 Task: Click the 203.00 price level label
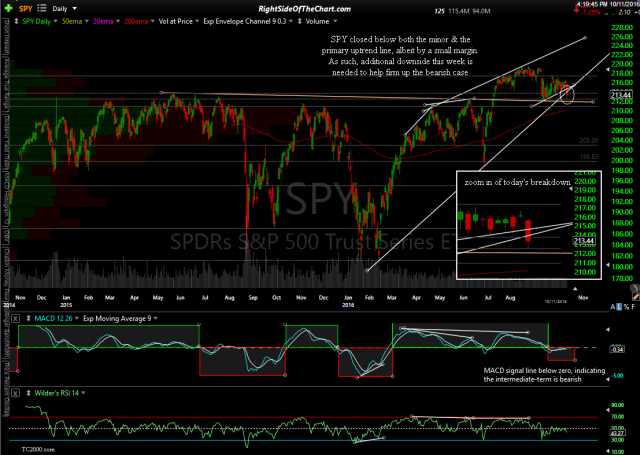(589, 141)
